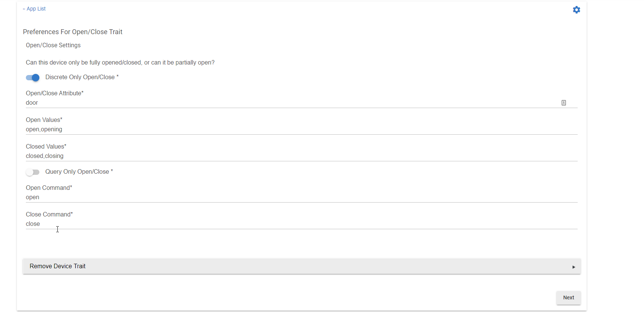Viewport: 644px width, 317px height.
Task: Enable the Query Only Open/Close switch
Action: (33, 172)
